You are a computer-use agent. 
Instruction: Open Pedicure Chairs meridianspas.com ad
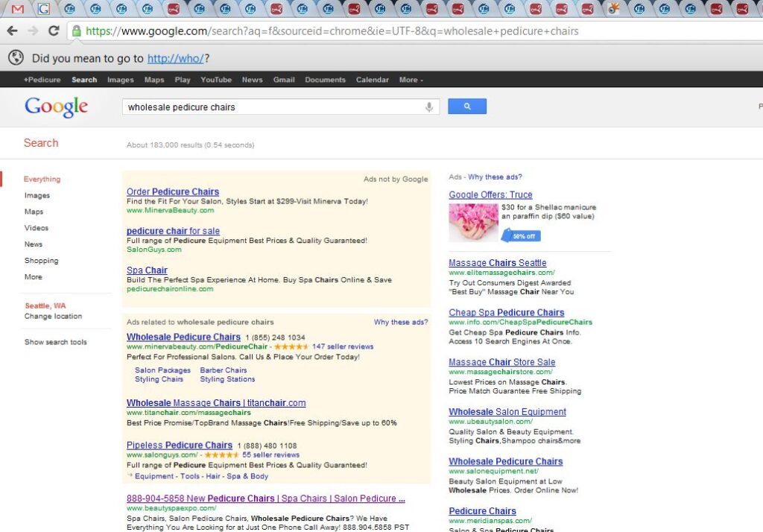[x=482, y=511]
